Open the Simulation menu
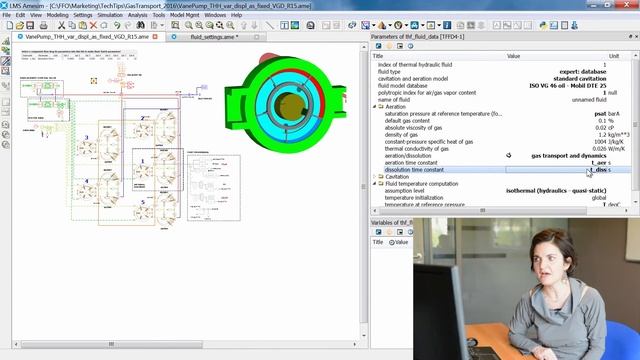Image resolution: width=640 pixels, height=360 pixels. (x=110, y=15)
